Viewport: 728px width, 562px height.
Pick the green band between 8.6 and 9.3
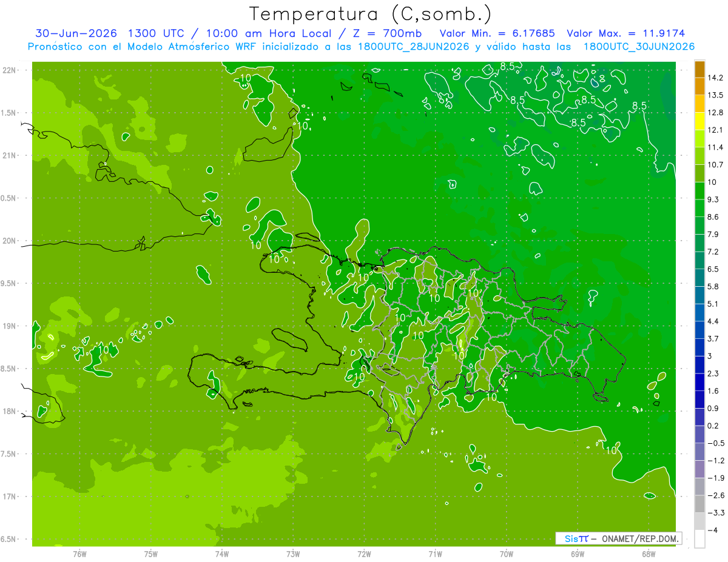tap(699, 208)
